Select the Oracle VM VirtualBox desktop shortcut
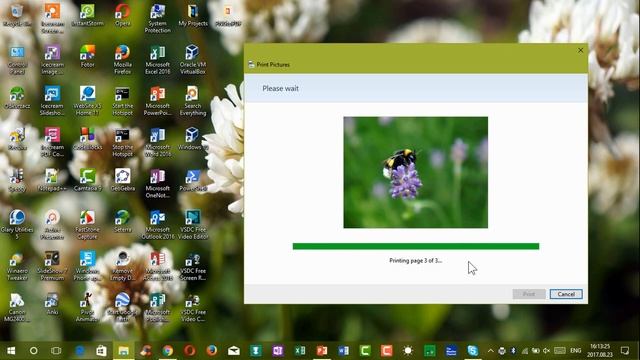Image resolution: width=640 pixels, height=360 pixels. [193, 60]
